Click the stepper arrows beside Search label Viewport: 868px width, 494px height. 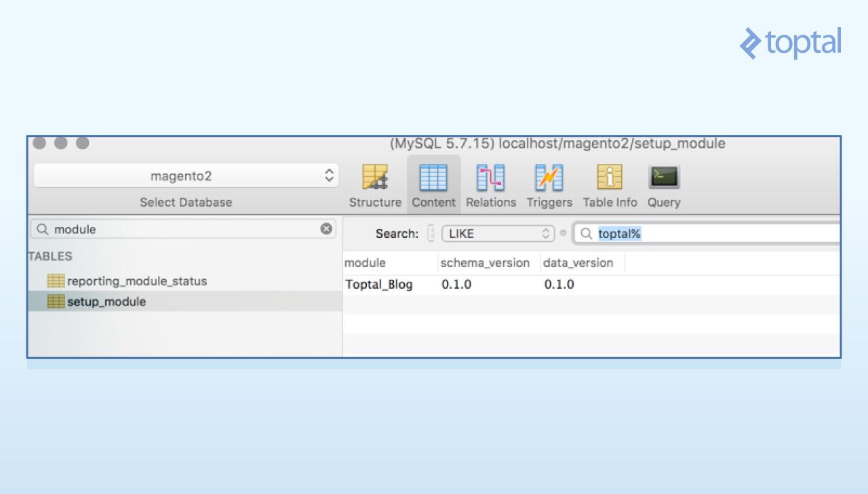(431, 233)
